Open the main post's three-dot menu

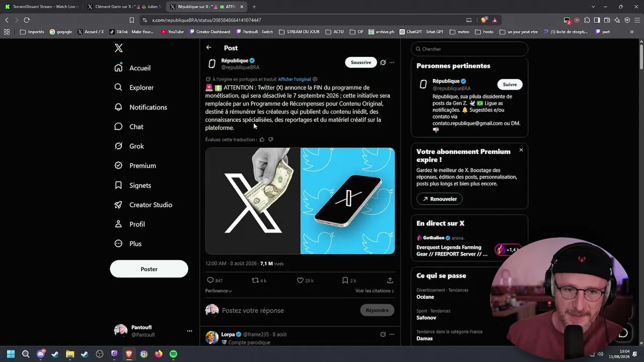click(x=392, y=62)
